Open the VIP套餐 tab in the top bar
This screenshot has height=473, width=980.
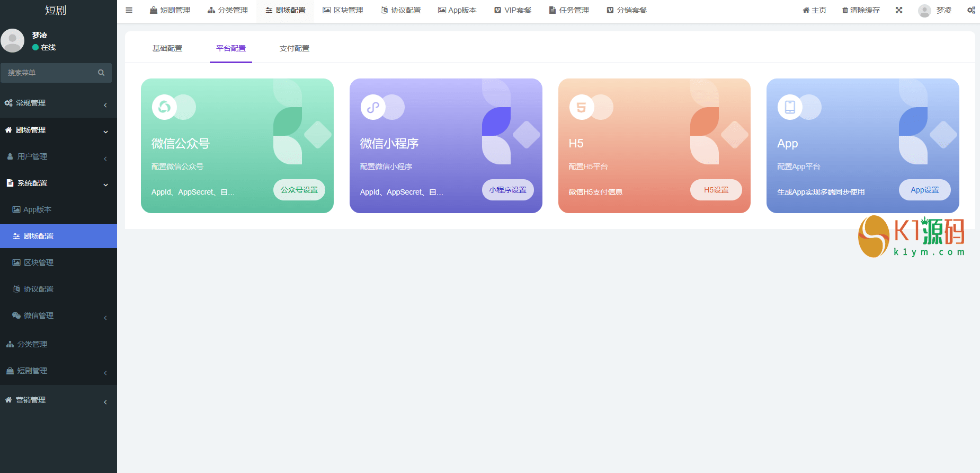tap(513, 10)
